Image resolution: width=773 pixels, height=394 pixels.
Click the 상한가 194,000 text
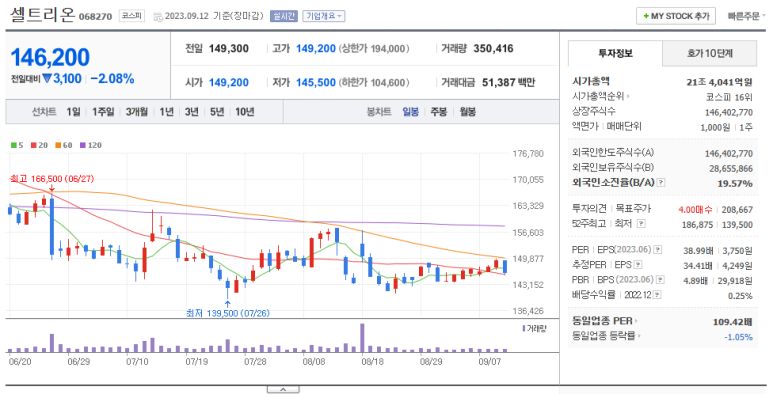click(374, 48)
